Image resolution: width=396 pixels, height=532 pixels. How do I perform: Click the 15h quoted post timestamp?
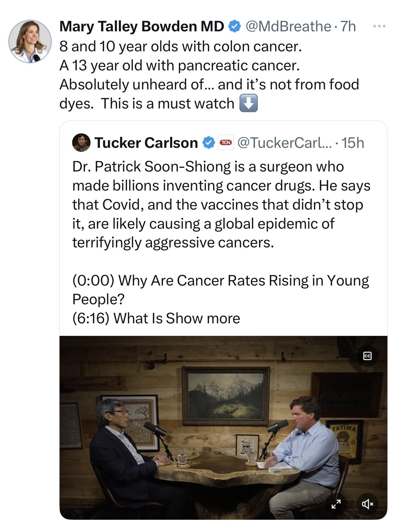tap(353, 143)
